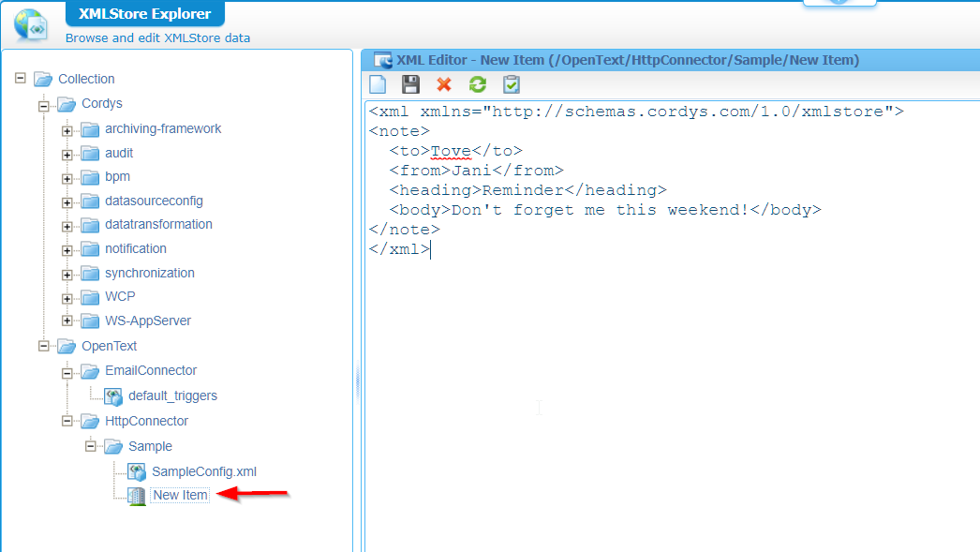Select the Cordys tree label
The width and height of the screenshot is (980, 552).
coord(102,103)
